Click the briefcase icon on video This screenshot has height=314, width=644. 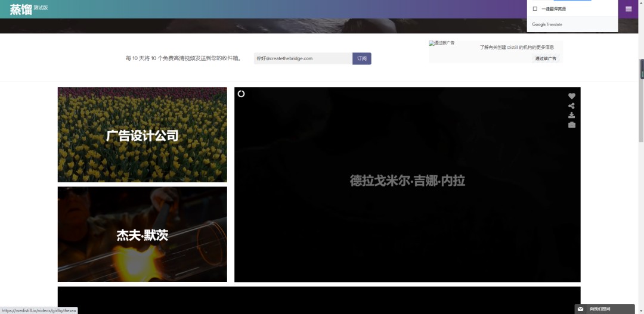(572, 125)
